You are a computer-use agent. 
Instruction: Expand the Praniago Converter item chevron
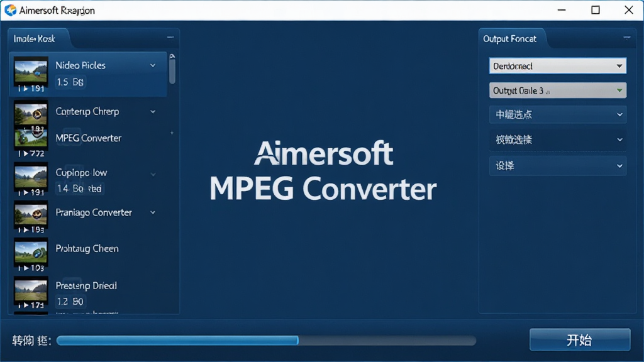153,212
